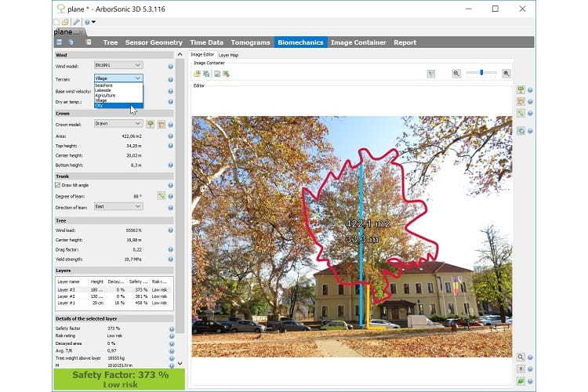The width and height of the screenshot is (588, 392).
Task: Click the degree of lean measure icon
Action: (x=160, y=195)
